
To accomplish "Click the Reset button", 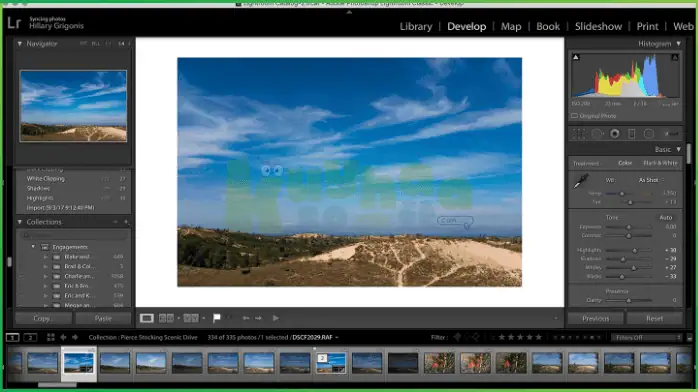I will coord(654,319).
